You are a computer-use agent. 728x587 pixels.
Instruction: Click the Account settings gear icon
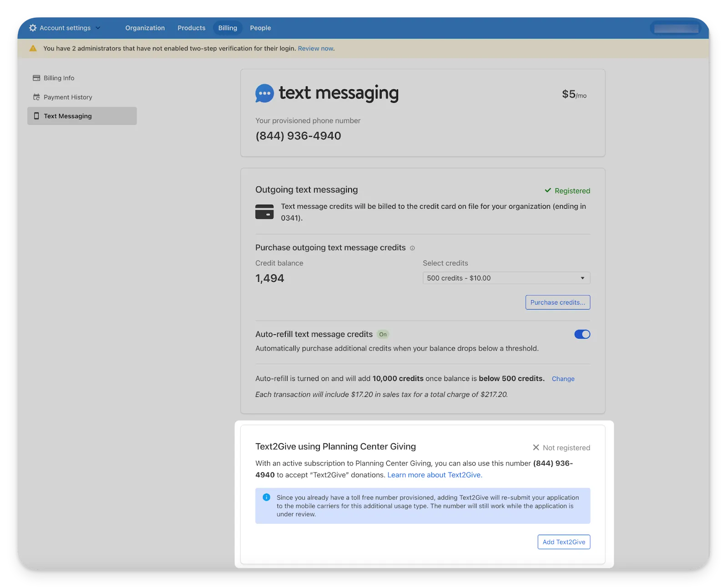[x=33, y=28]
